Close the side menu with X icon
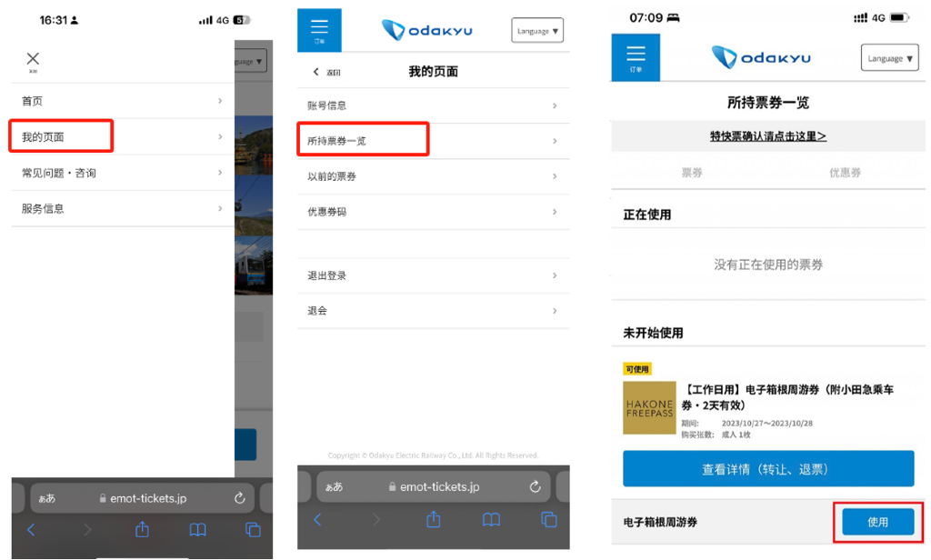931x560 pixels. click(33, 60)
